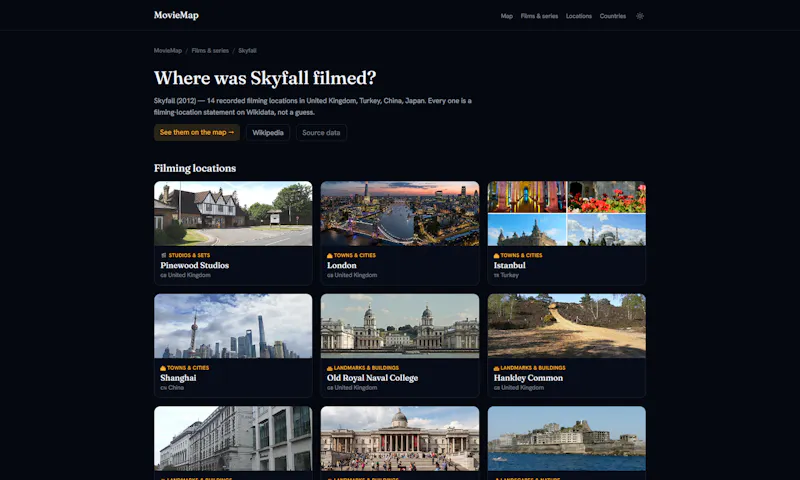The width and height of the screenshot is (800, 480).
Task: Click the Istanbul card title
Action: click(x=509, y=265)
